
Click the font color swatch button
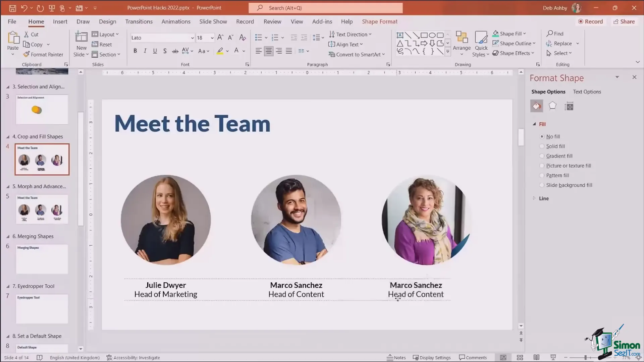[236, 51]
